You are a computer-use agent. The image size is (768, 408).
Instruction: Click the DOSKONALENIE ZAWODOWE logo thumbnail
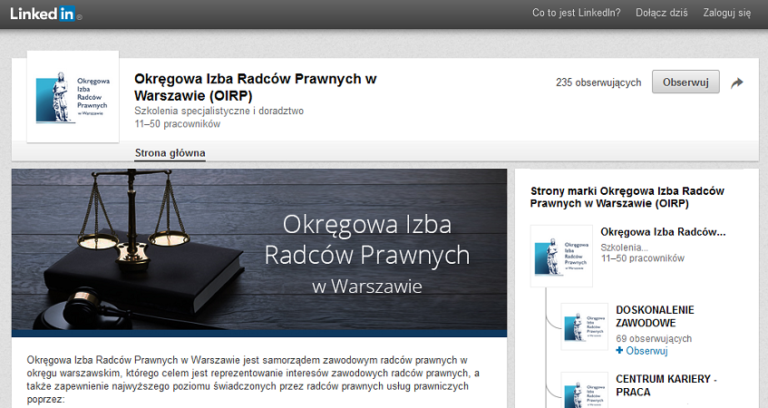(584, 327)
